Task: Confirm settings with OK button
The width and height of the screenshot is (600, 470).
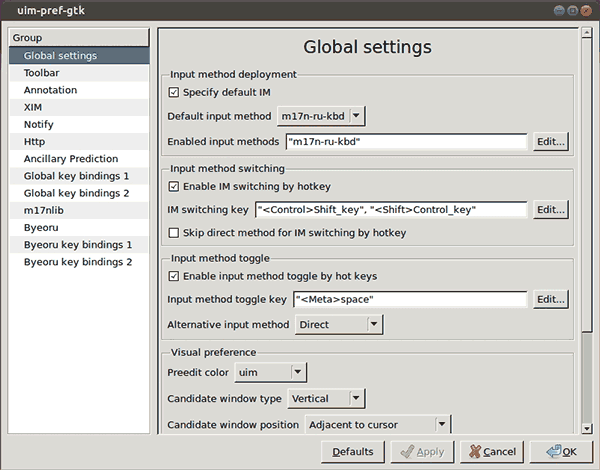Action: click(x=562, y=452)
